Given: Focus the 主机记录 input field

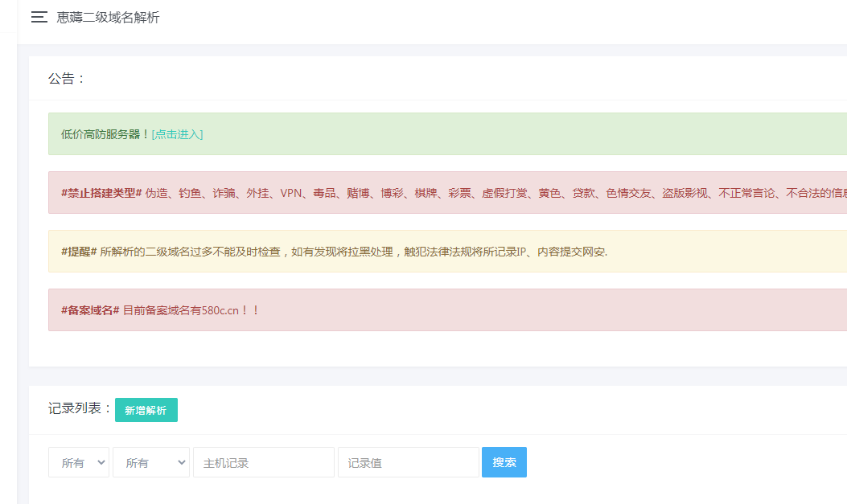Looking at the screenshot, I should (x=263, y=462).
